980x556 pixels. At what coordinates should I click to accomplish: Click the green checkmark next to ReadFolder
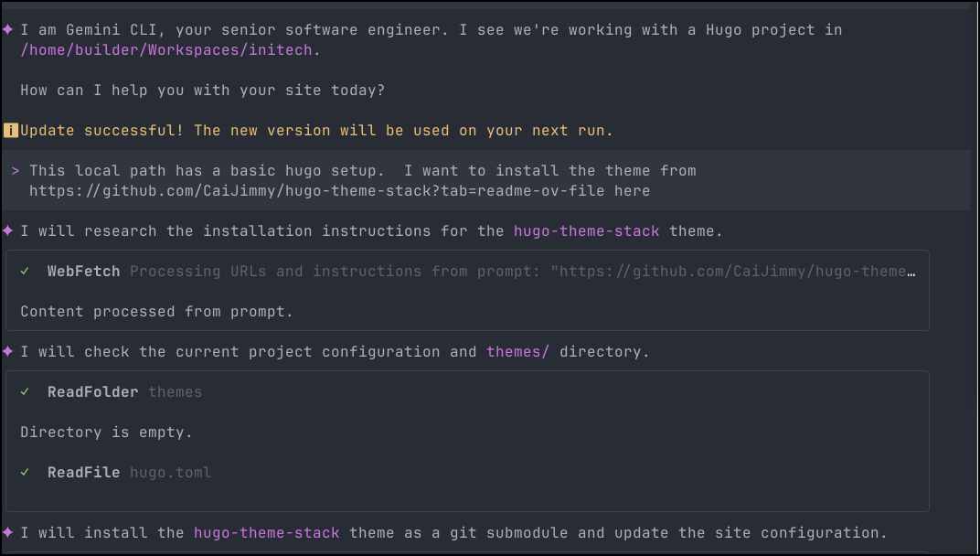tap(26, 392)
